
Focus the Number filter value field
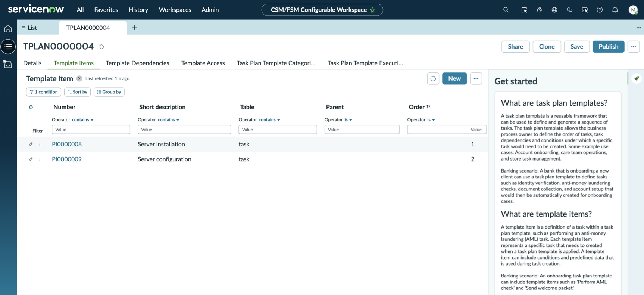point(91,130)
